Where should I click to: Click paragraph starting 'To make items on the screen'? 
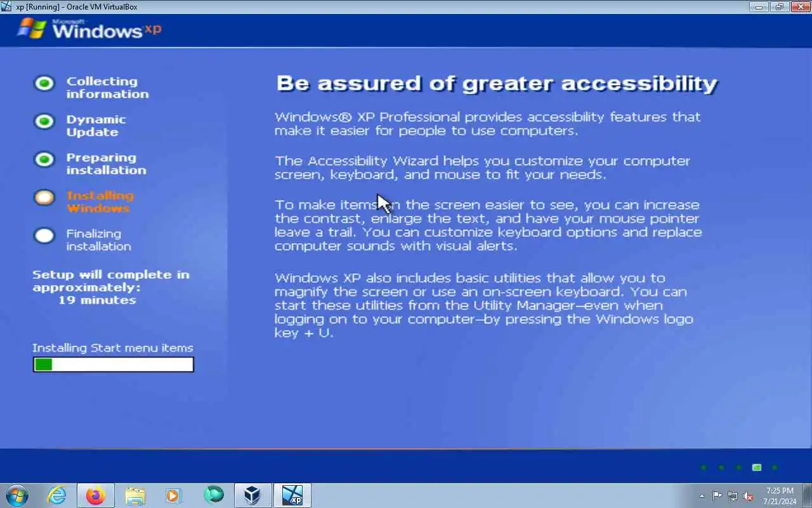point(488,225)
